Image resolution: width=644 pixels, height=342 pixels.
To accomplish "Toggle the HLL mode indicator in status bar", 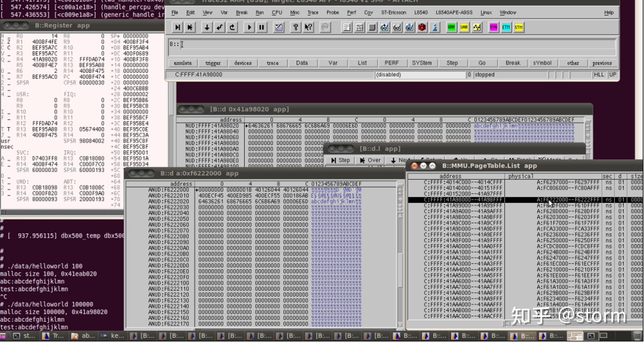I will pos(599,75).
